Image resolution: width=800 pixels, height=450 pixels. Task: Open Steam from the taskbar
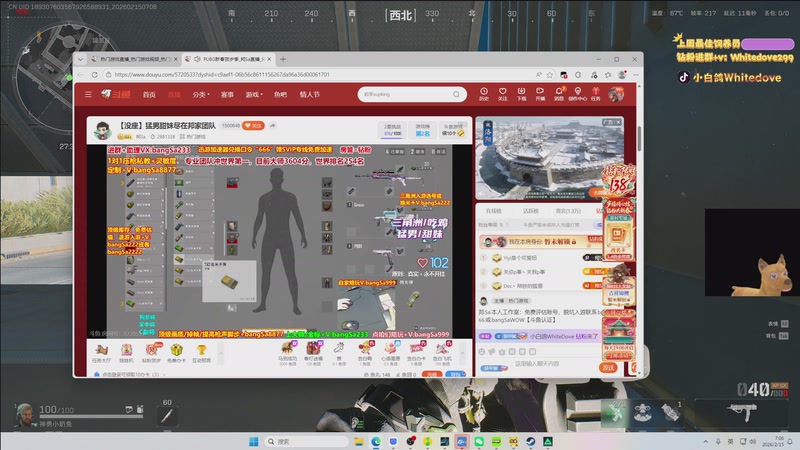(531, 441)
